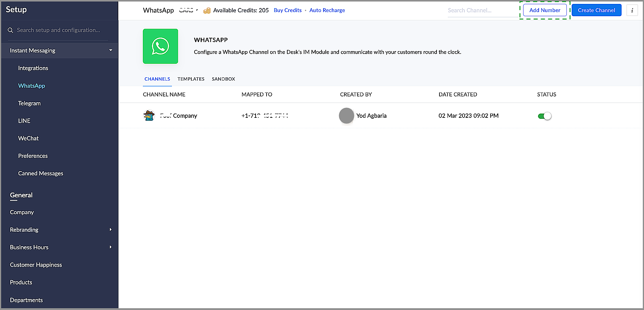Click the Date Created column header
The width and height of the screenshot is (644, 310).
[x=458, y=94]
